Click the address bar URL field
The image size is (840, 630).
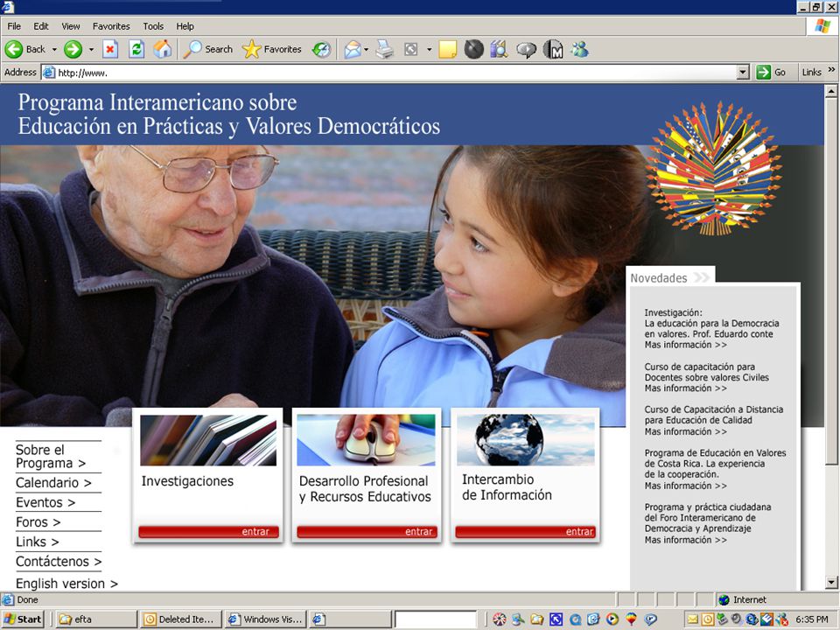pyautogui.click(x=389, y=73)
